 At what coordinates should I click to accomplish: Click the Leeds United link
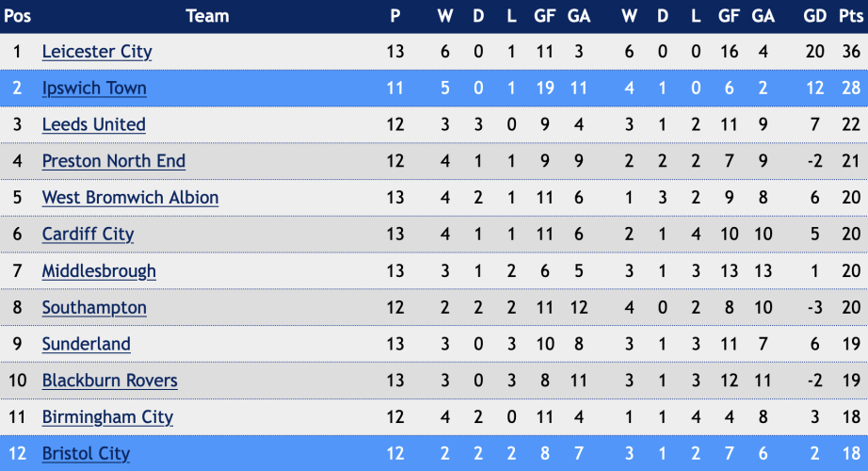(x=93, y=124)
